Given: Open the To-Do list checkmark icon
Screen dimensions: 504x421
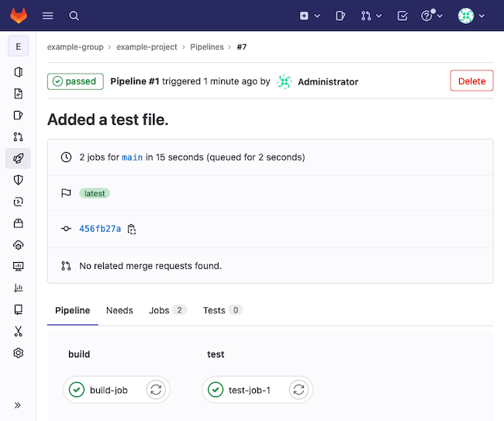Looking at the screenshot, I should coord(402,16).
